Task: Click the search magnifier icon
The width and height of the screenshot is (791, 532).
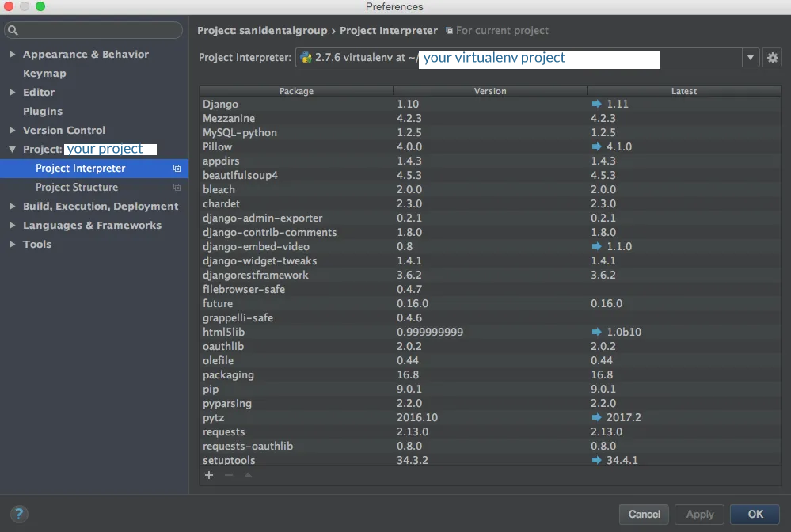Action: click(x=13, y=31)
